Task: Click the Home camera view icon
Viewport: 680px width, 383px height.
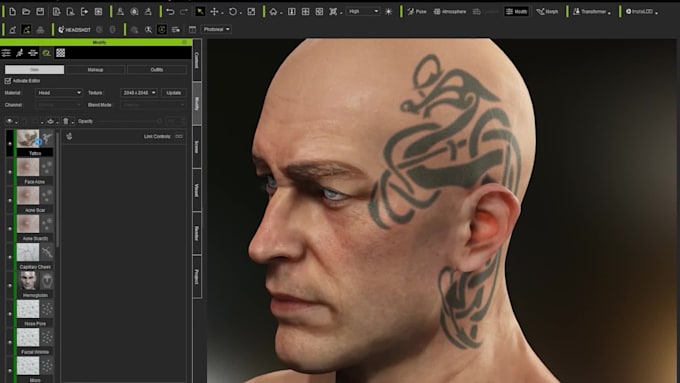Action: tap(273, 12)
